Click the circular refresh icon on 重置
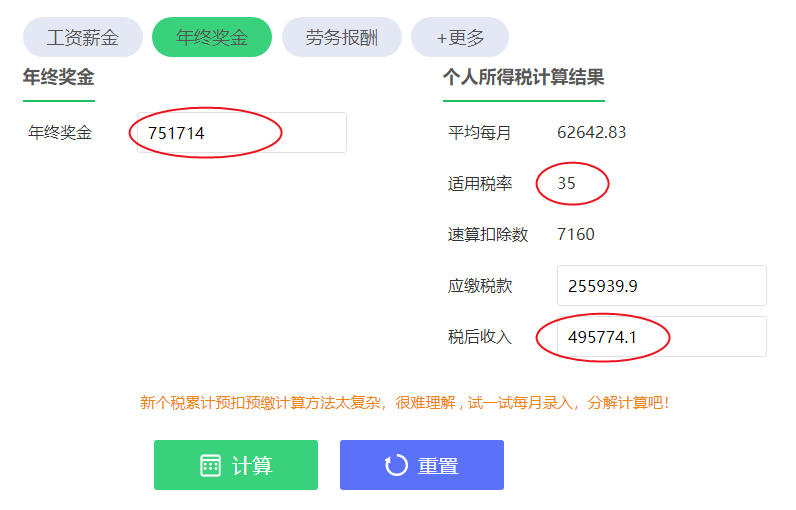 point(396,465)
